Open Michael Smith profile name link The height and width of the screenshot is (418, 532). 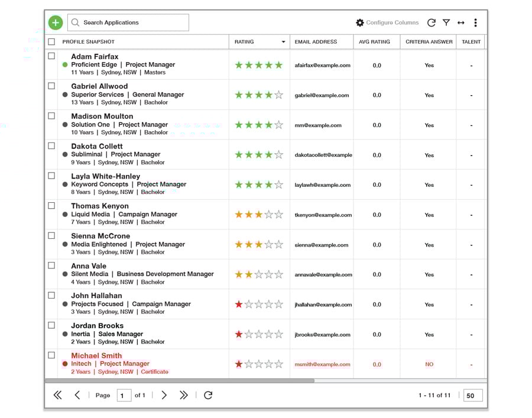tap(96, 355)
